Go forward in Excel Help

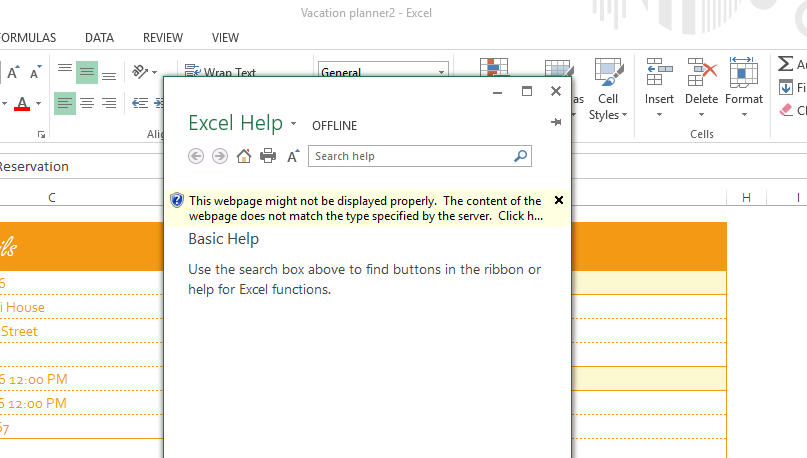[x=220, y=156]
